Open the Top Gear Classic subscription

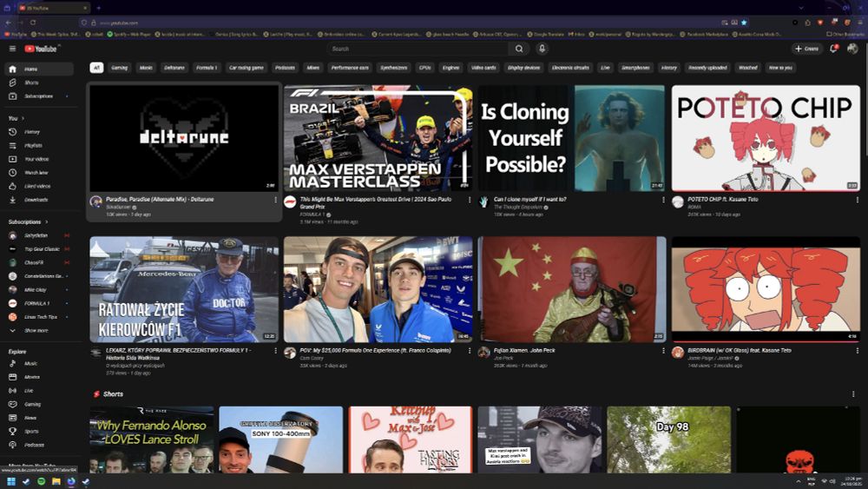pyautogui.click(x=39, y=249)
